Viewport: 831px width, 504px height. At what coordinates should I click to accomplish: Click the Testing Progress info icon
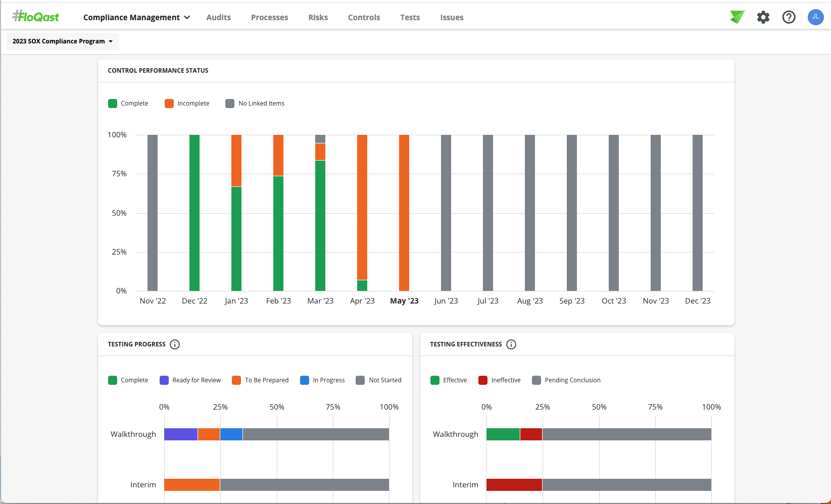[x=175, y=344]
